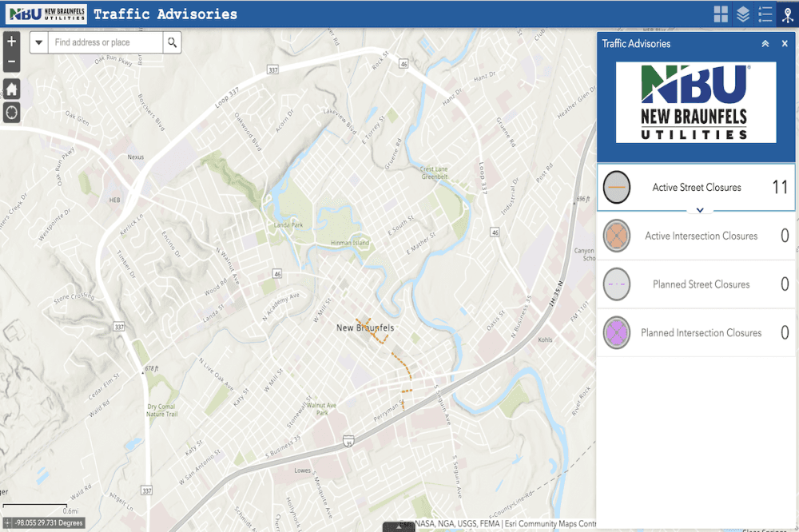
Task: Zoom out of the map
Action: (x=12, y=62)
